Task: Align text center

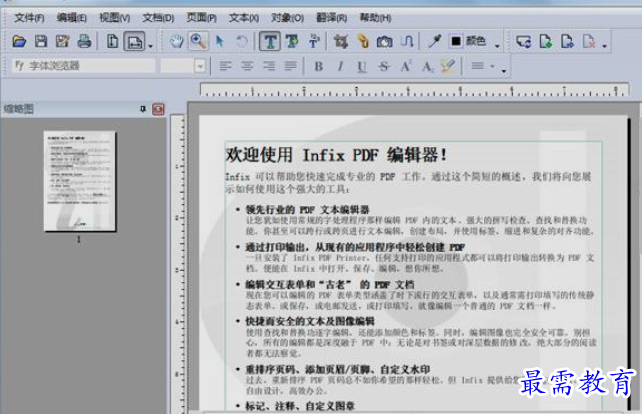Action: [247, 66]
